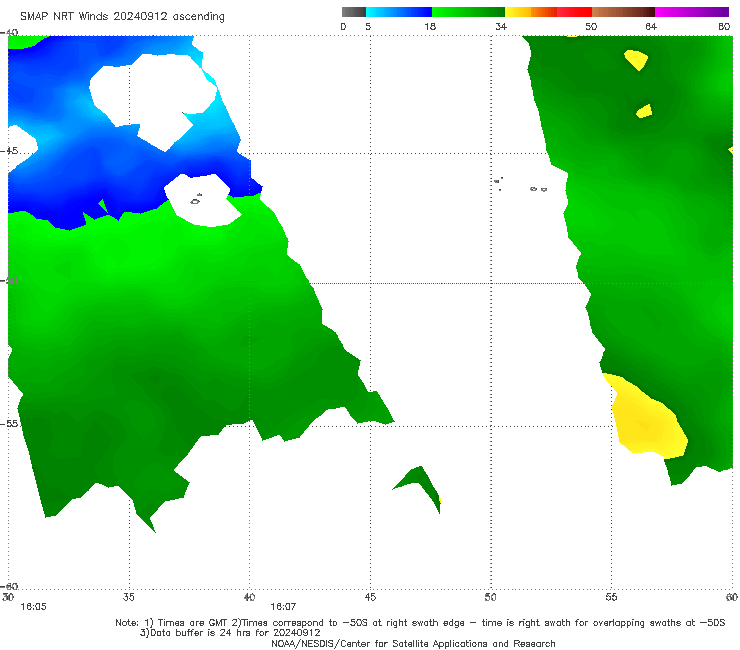Click the longitude axis label '35'
Image resolution: width=740 pixels, height=650 pixels.
129,597
